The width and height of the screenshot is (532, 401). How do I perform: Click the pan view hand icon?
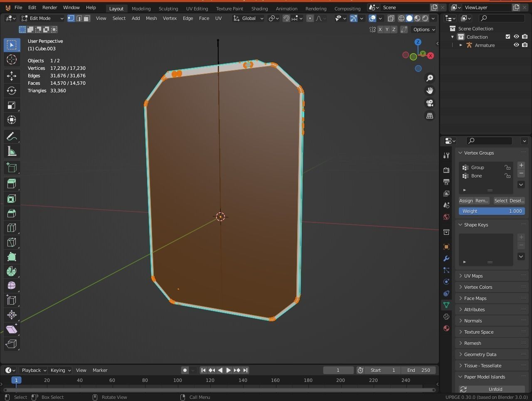430,91
